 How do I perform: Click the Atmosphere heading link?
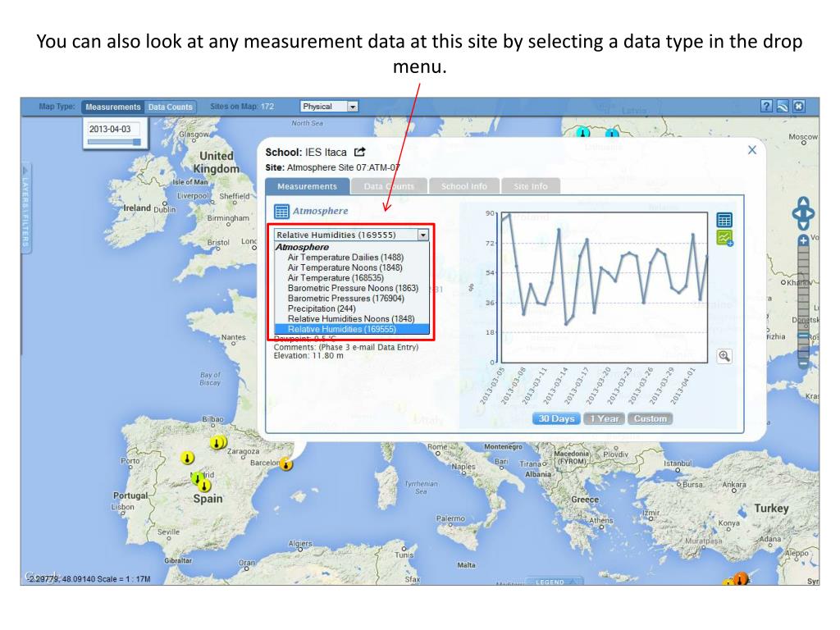321,211
